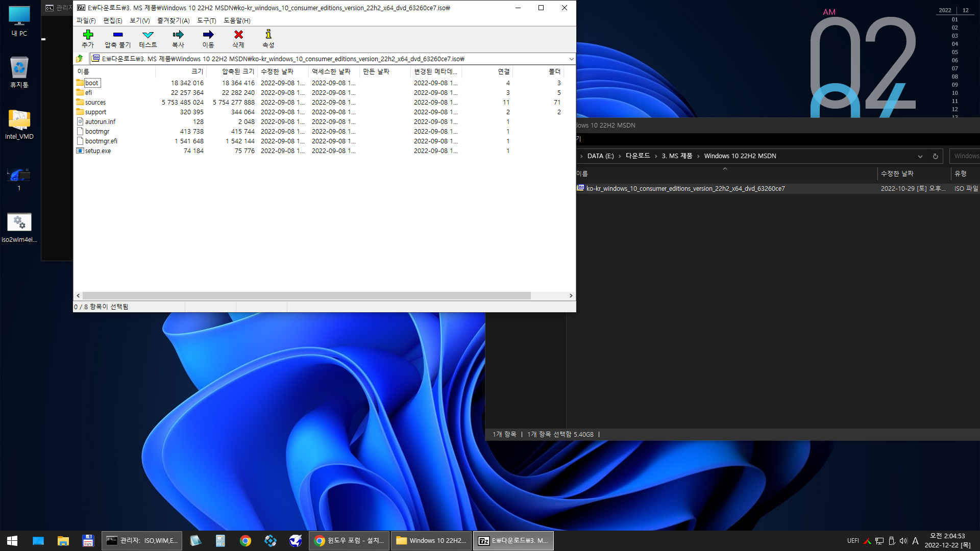Image resolution: width=980 pixels, height=551 pixels.
Task: Sort by 이름 column header in 7-Zip
Action: [114, 71]
